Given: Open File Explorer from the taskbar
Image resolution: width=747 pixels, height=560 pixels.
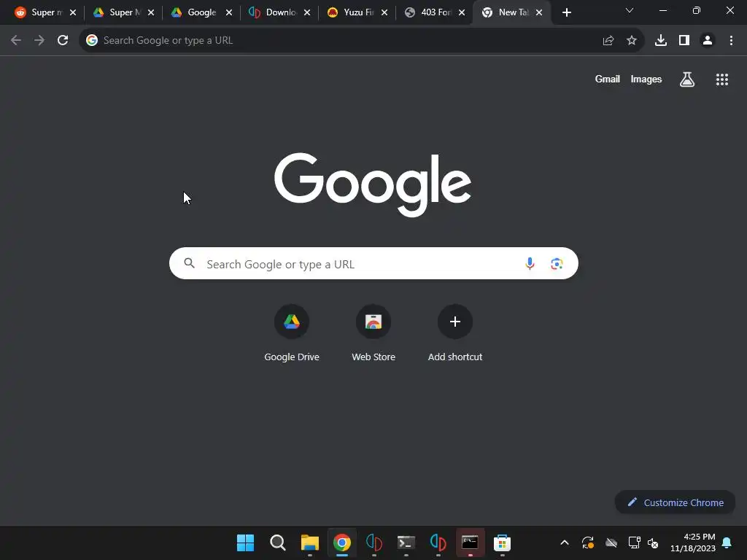Looking at the screenshot, I should point(309,542).
